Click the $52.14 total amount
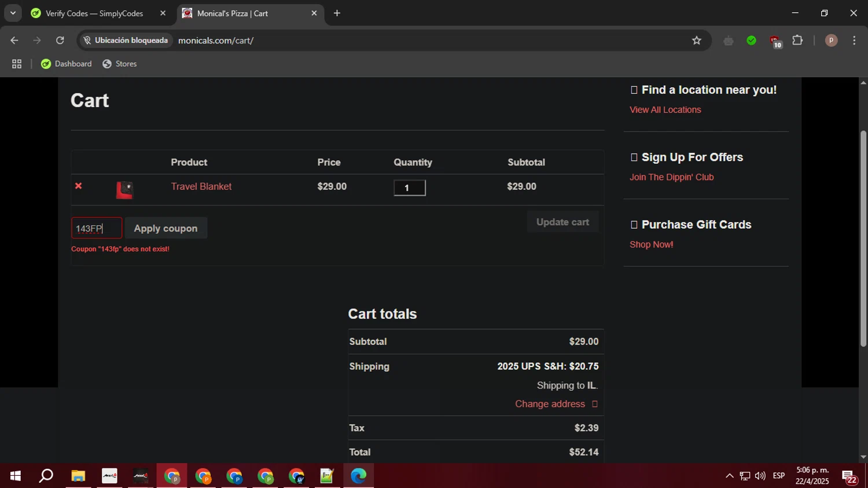Image resolution: width=868 pixels, height=488 pixels. [x=583, y=452]
